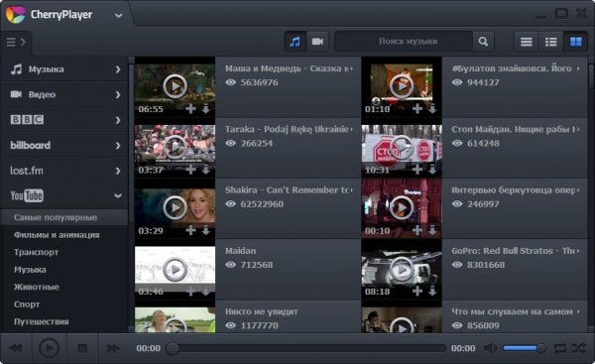This screenshot has height=364, width=595.
Task: Expand arrow next to Маша и Медведь title
Action: tap(352, 68)
